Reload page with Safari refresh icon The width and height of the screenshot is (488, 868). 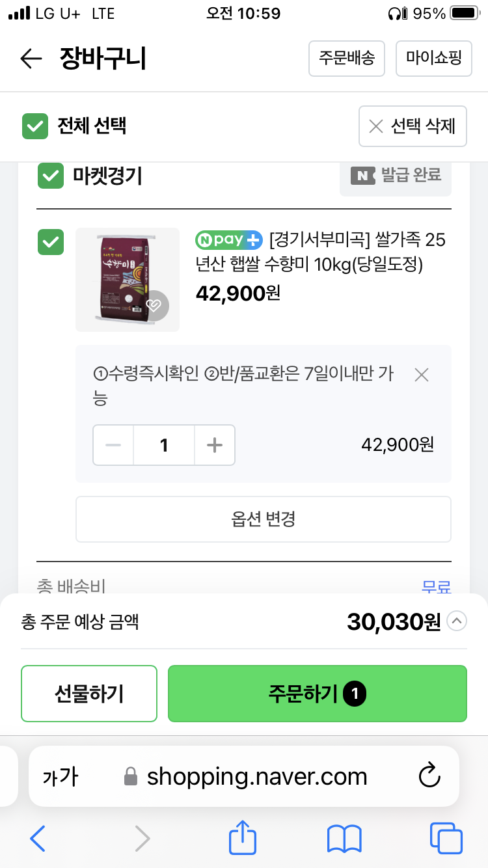(x=429, y=776)
